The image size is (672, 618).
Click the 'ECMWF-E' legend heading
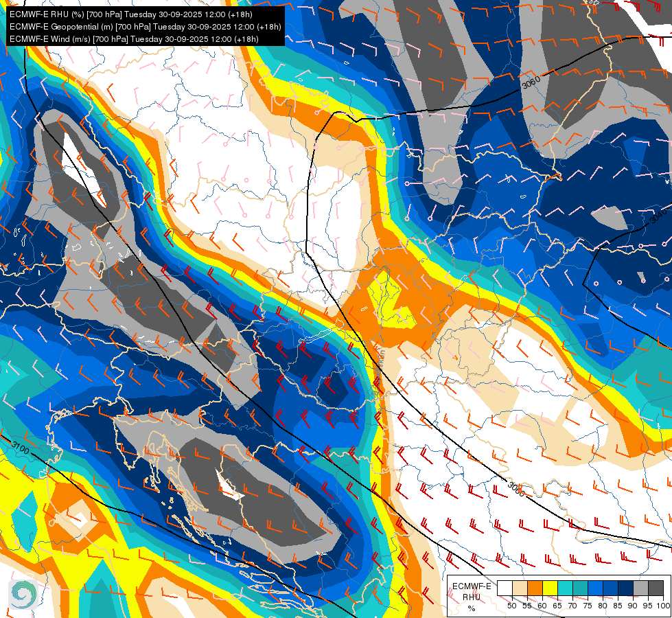(x=472, y=586)
